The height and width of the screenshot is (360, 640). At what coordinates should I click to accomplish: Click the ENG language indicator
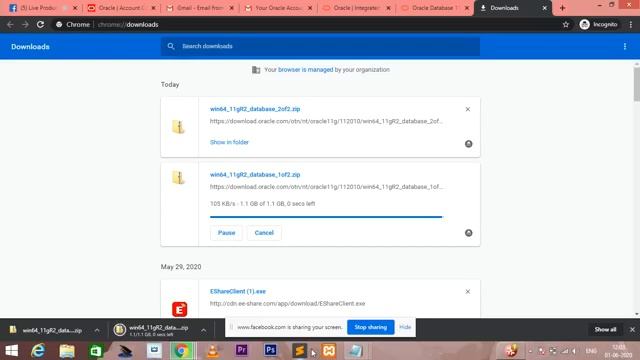click(x=591, y=351)
